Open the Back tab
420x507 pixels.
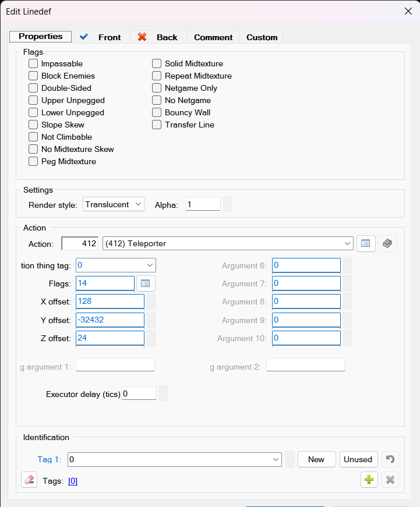158,37
